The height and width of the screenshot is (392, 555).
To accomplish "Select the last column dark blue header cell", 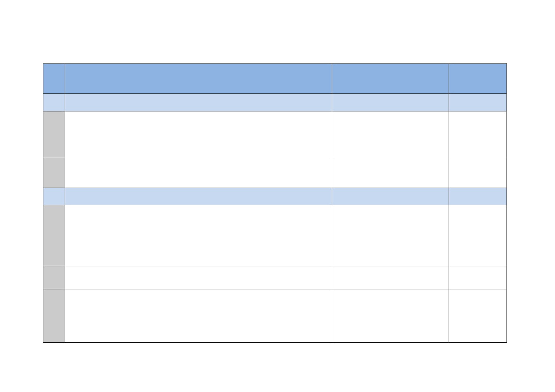I will click(478, 78).
